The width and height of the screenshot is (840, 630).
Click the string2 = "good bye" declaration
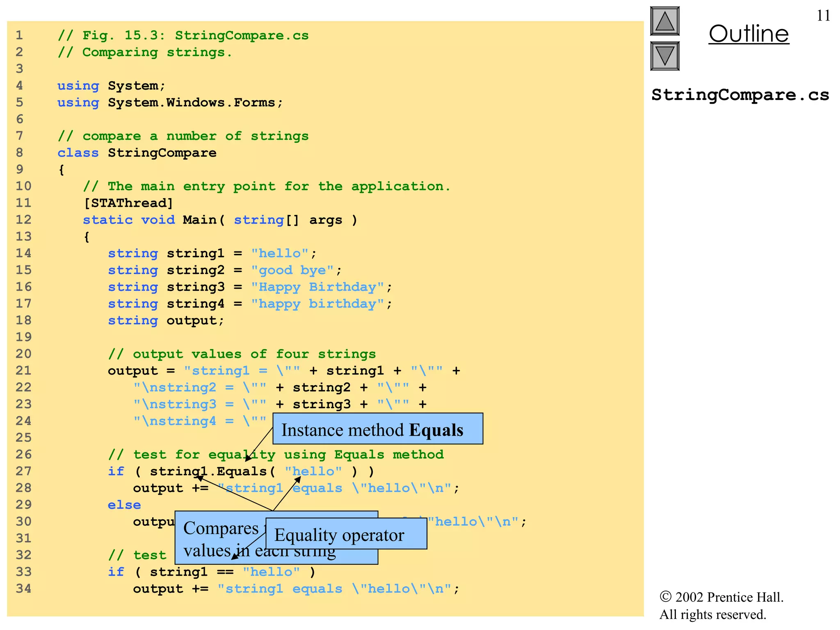click(x=225, y=270)
